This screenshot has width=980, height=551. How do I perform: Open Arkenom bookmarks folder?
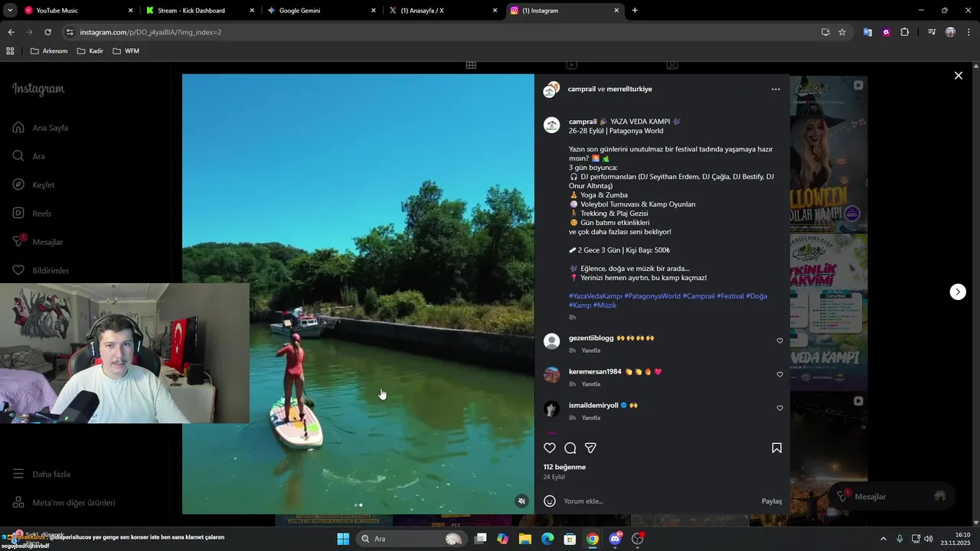coord(49,51)
